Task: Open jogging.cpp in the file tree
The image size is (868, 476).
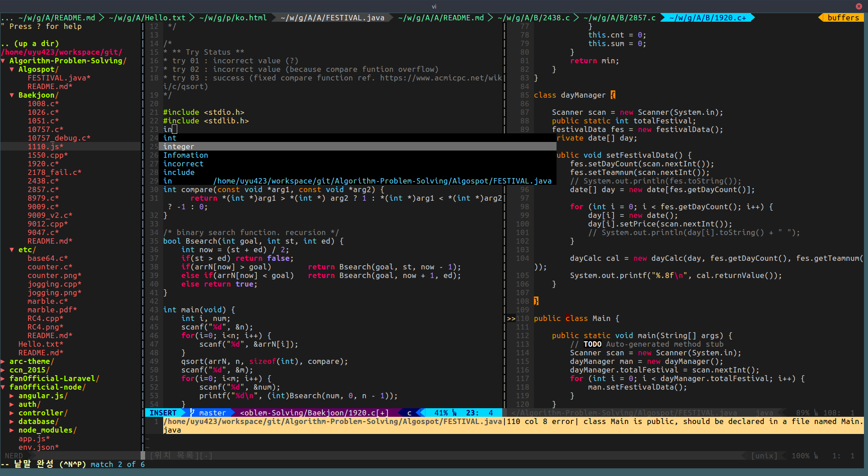Action: pos(54,284)
